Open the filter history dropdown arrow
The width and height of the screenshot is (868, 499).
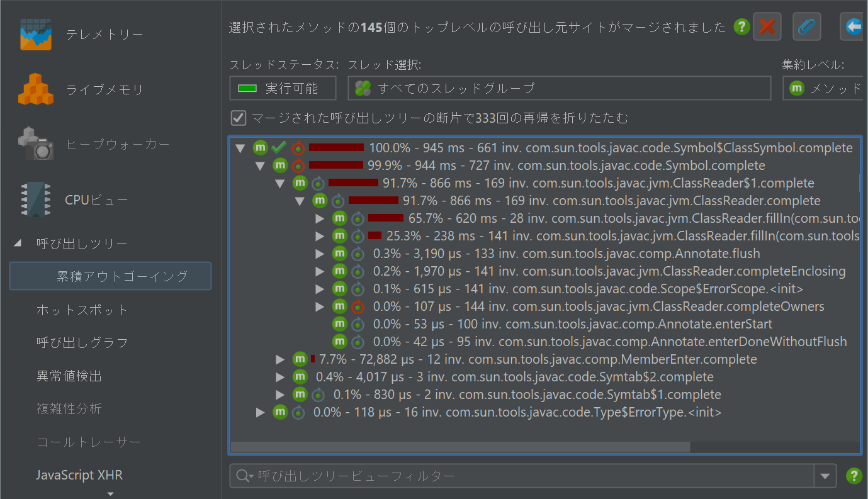825,476
